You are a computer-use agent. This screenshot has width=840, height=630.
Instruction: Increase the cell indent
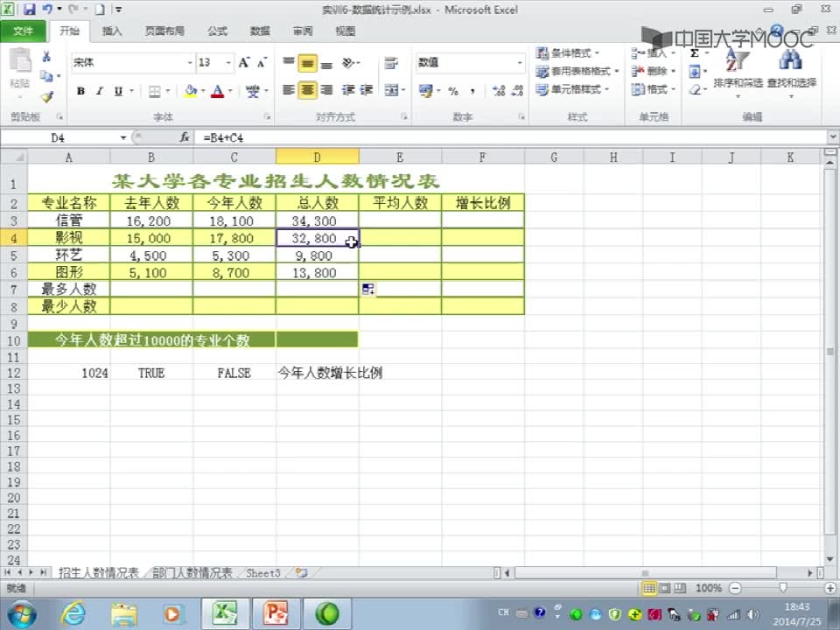367,90
